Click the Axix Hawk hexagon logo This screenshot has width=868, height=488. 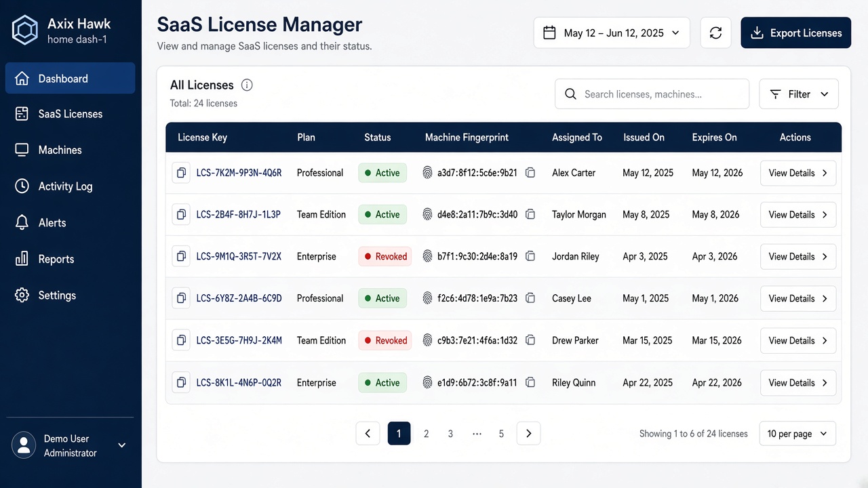pyautogui.click(x=25, y=30)
